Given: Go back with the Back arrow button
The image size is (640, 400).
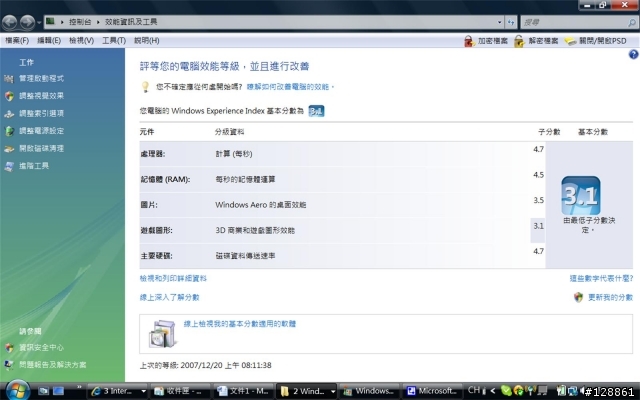Looking at the screenshot, I should click(10, 22).
